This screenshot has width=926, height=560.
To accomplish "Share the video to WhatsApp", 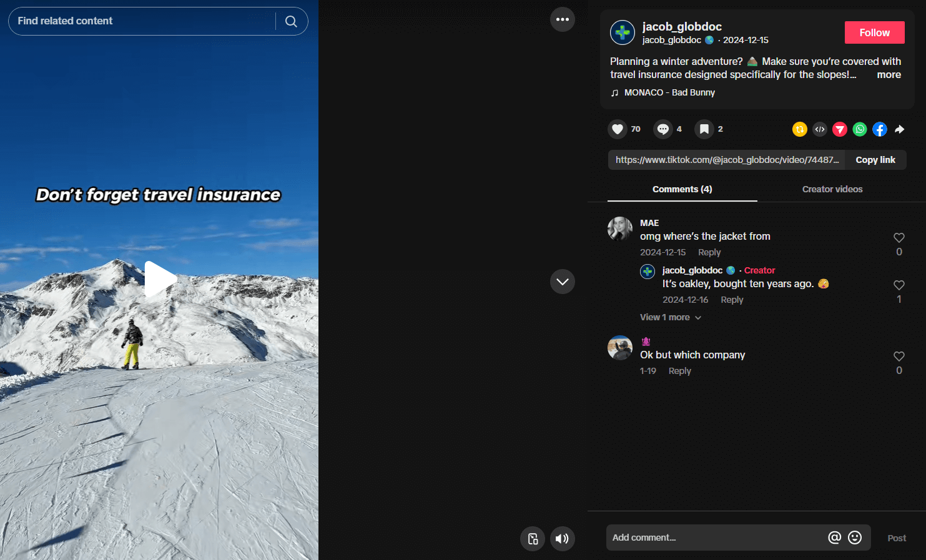I will coord(860,129).
